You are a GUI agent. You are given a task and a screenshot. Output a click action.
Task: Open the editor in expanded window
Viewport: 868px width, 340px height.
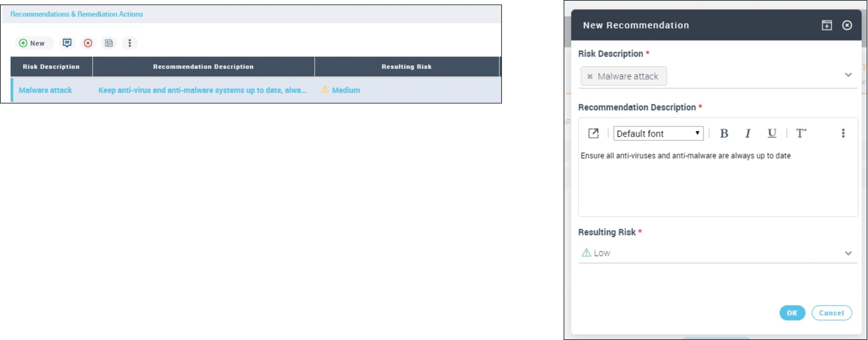pos(593,133)
